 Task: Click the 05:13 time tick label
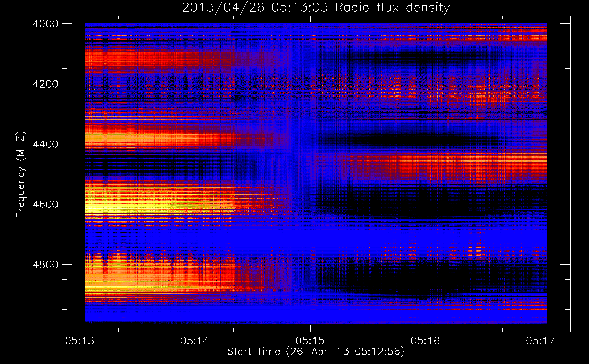pyautogui.click(x=80, y=341)
